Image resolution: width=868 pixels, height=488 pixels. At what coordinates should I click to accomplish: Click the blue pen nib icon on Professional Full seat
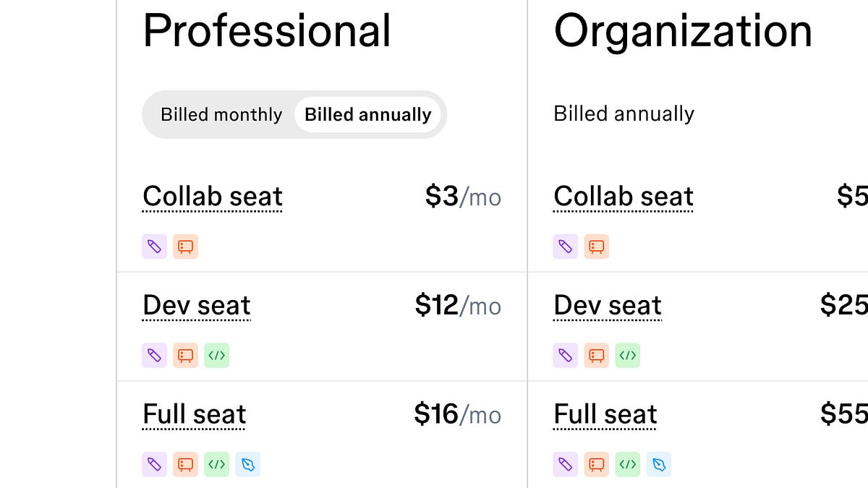point(248,464)
